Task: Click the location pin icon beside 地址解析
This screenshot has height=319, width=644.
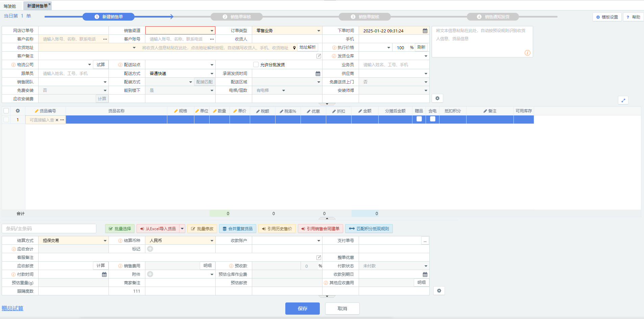Action: point(294,48)
